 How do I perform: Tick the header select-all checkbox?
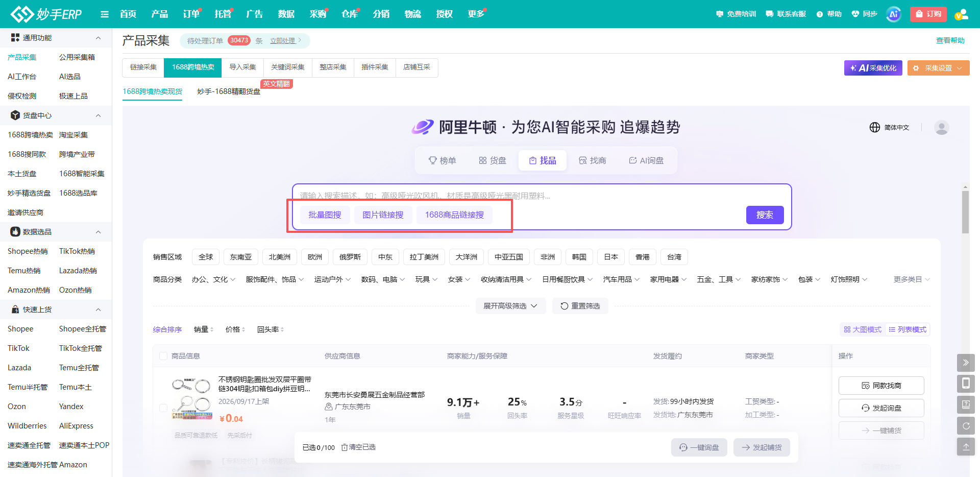click(x=163, y=356)
